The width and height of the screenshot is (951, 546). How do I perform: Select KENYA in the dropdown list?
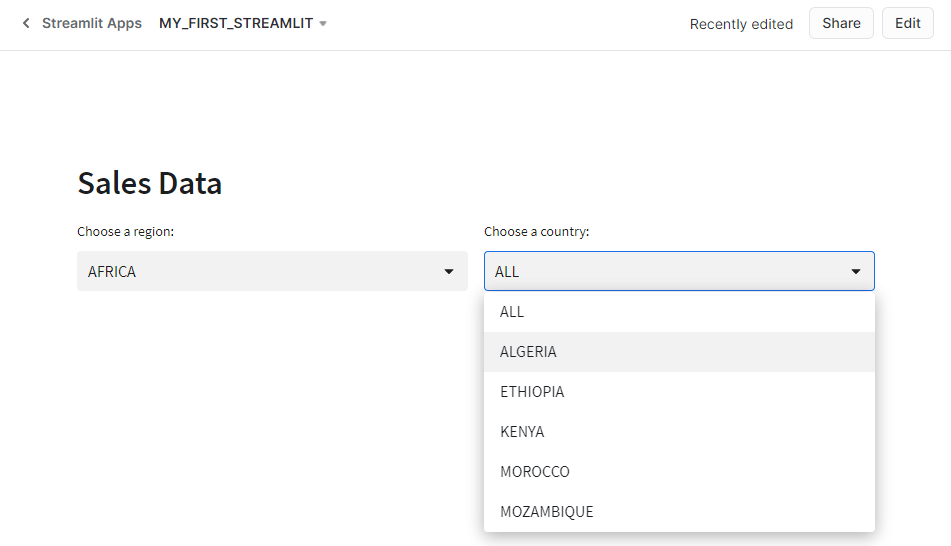[522, 432]
